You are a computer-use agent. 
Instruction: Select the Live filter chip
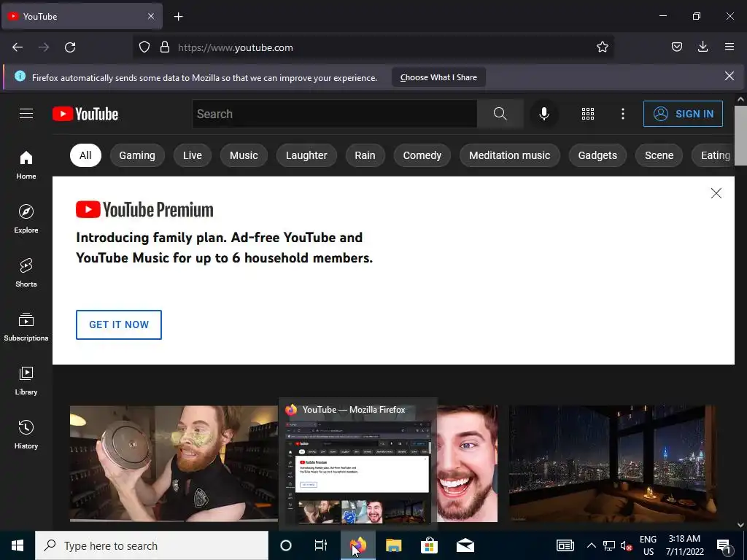(x=193, y=155)
